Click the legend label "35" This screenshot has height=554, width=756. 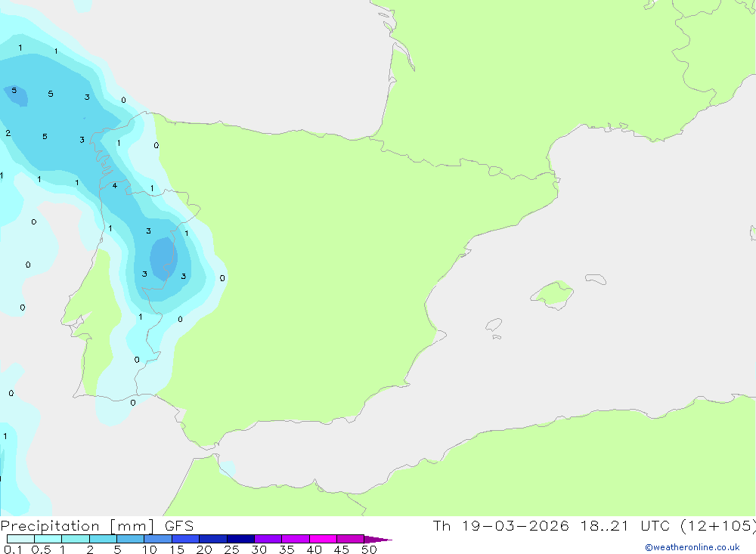pyautogui.click(x=287, y=549)
